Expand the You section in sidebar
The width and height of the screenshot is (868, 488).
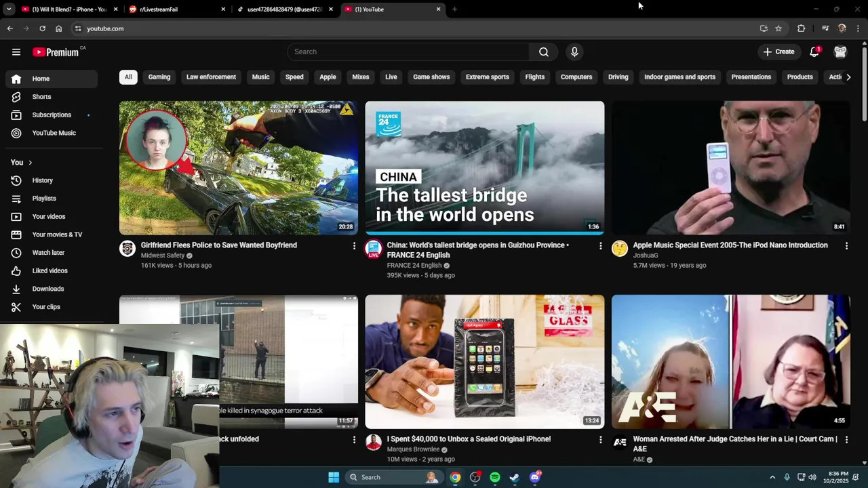pyautogui.click(x=21, y=163)
